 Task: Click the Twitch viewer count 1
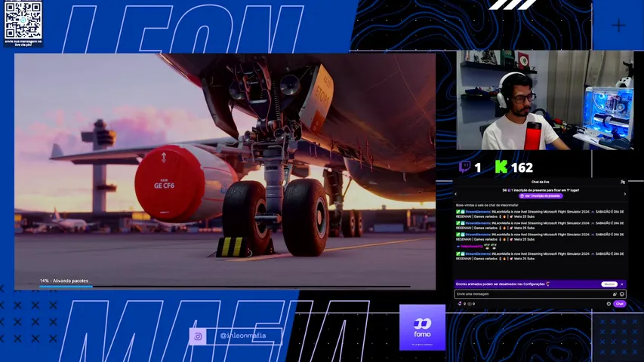(477, 167)
